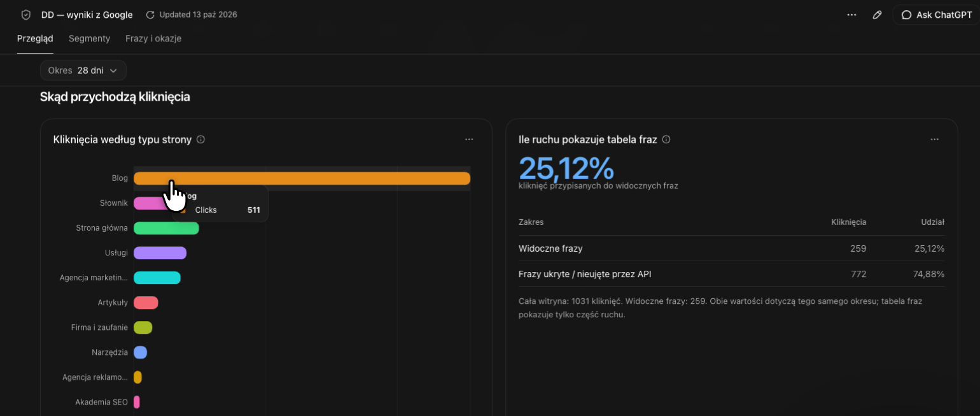
Task: Click the orange Blog bar
Action: pyautogui.click(x=302, y=178)
